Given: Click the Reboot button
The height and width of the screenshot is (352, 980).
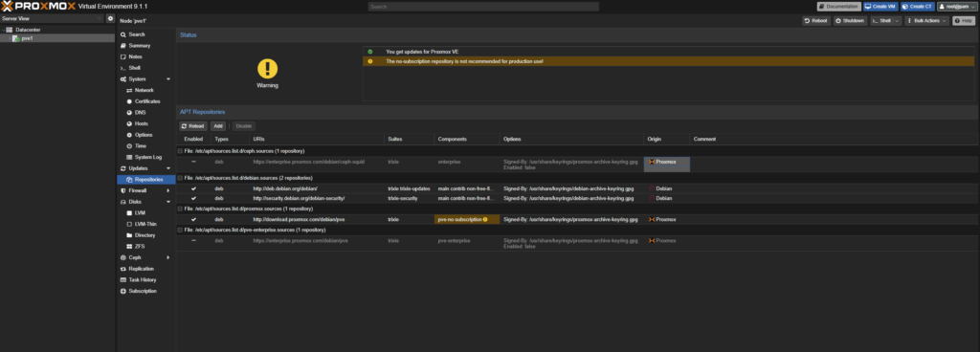Looking at the screenshot, I should pos(816,21).
